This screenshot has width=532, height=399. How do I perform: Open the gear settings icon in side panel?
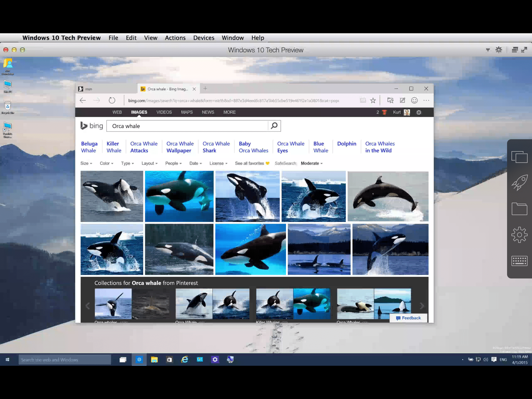pos(519,235)
